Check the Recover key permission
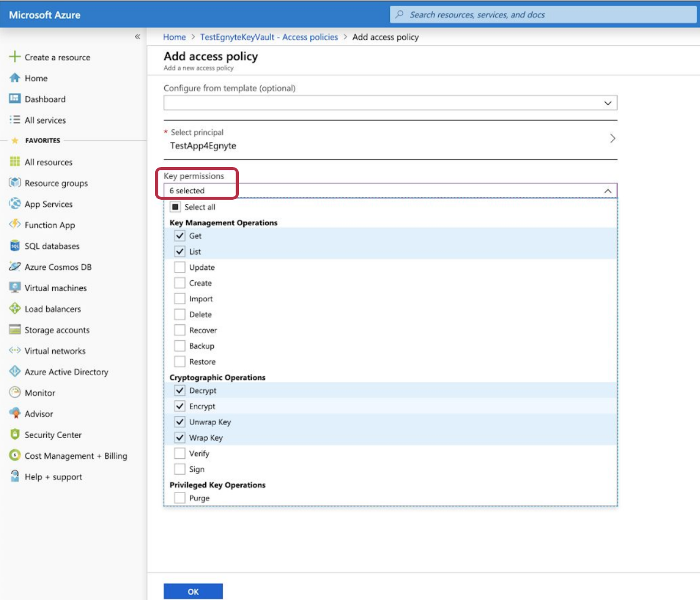 [180, 330]
